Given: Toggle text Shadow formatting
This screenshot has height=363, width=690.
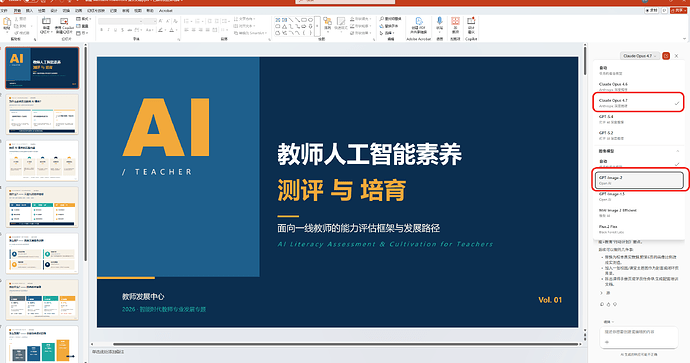Looking at the screenshot, I should coord(123,30).
